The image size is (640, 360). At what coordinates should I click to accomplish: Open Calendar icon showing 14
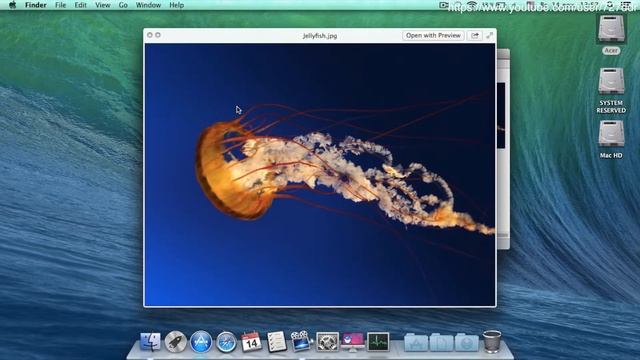[x=251, y=342]
